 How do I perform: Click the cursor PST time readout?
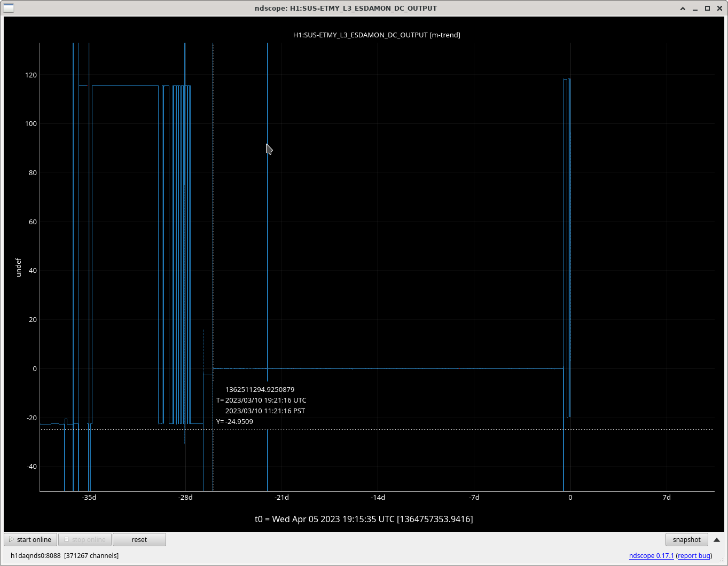coord(265,411)
